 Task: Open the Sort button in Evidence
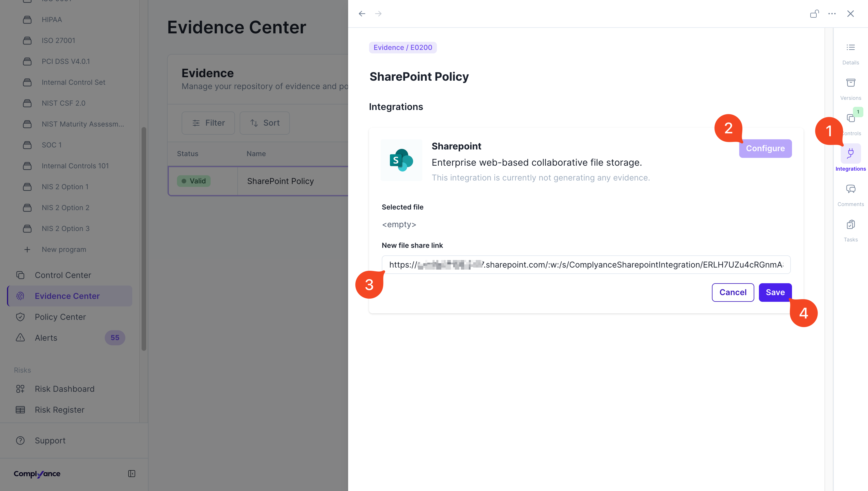(x=265, y=123)
